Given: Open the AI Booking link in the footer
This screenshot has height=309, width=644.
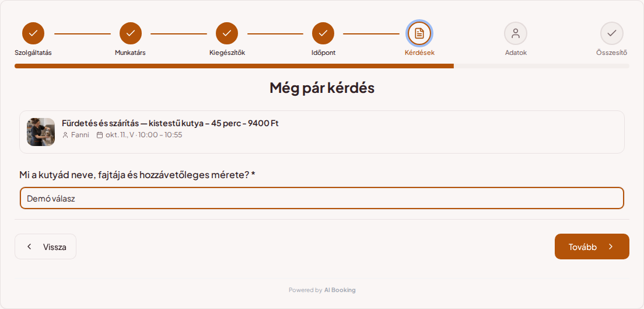Looking at the screenshot, I should click(340, 290).
